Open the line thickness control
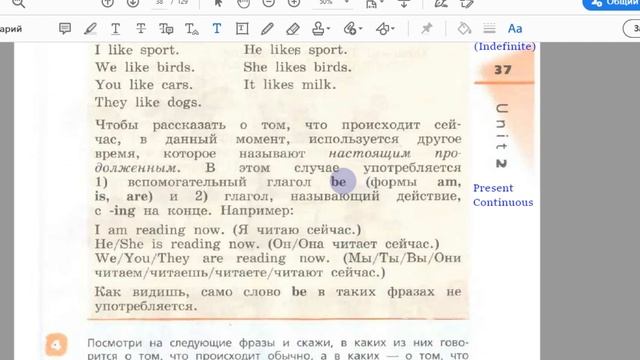This screenshot has width=640, height=360. click(x=489, y=29)
